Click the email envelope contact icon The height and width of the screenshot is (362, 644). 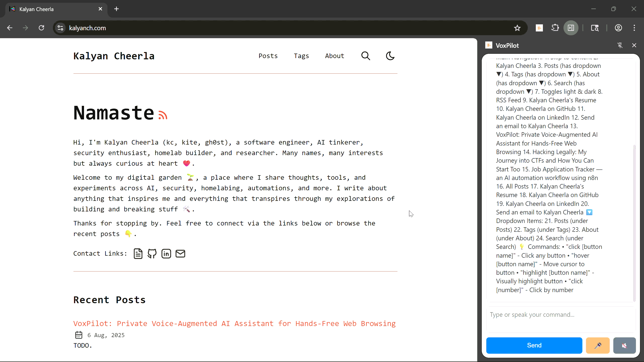click(x=180, y=253)
